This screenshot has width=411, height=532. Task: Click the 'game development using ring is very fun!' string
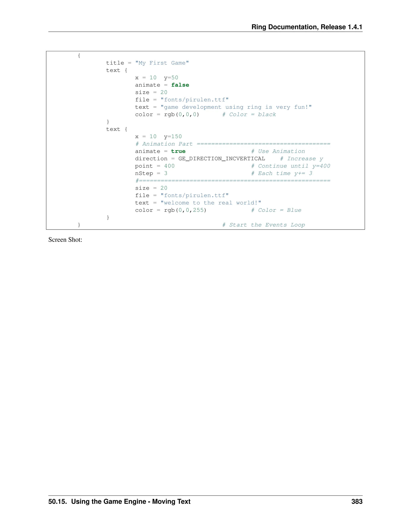[236, 107]
